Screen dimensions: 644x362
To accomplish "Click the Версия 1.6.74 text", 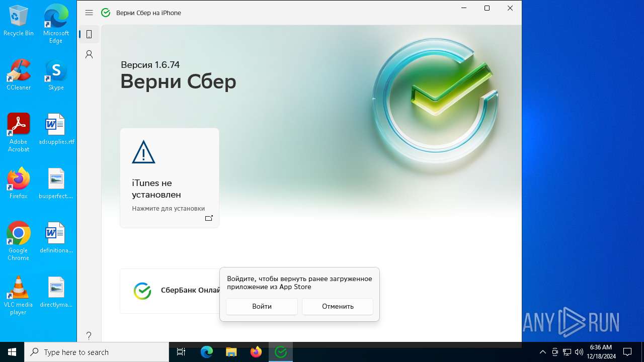I will click(150, 65).
